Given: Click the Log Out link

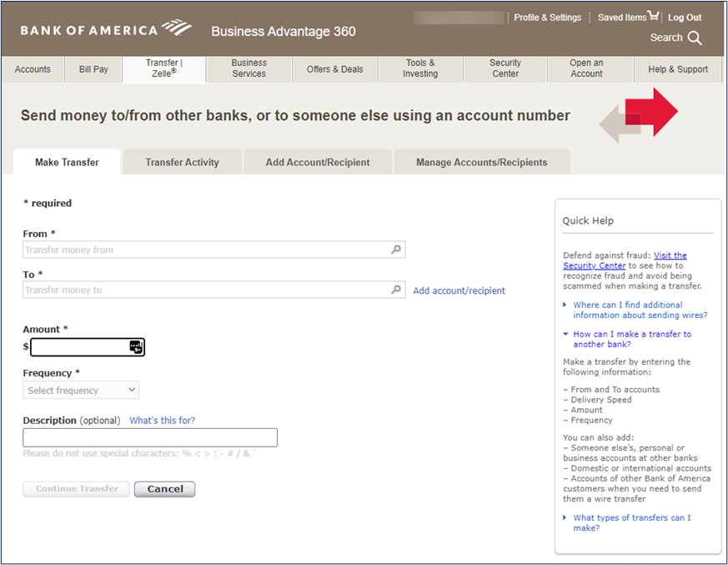Looking at the screenshot, I should [685, 18].
